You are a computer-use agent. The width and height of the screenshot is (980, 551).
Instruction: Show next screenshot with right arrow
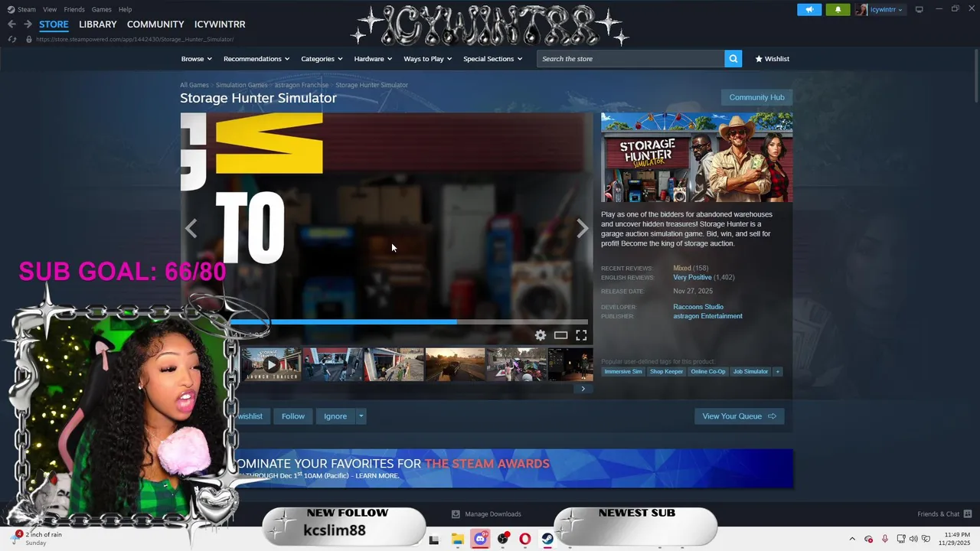pos(583,228)
